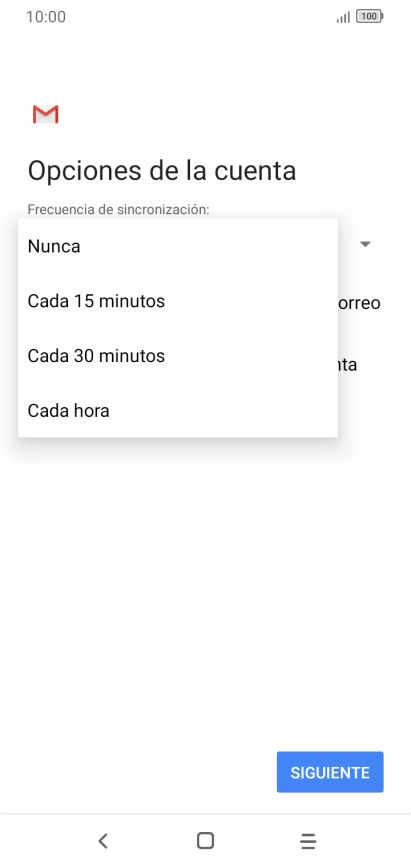411x868 pixels.
Task: Dismiss the list by tapping empty area below
Action: pyautogui.click(x=206, y=581)
